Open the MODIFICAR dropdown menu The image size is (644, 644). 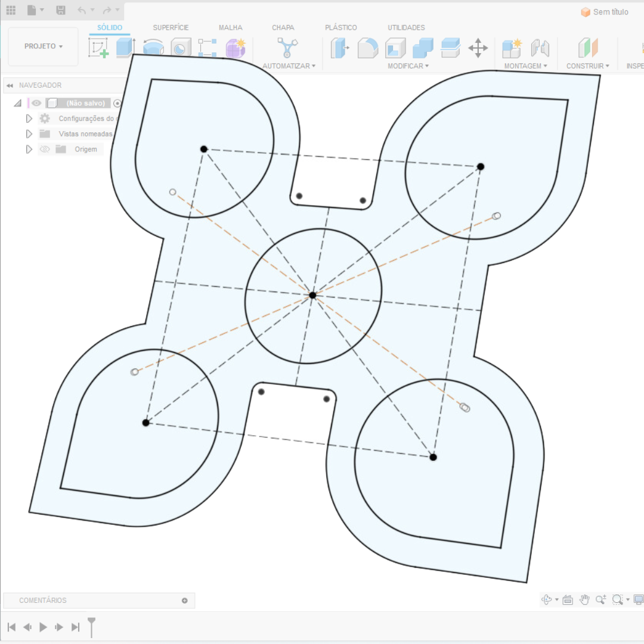coord(408,66)
